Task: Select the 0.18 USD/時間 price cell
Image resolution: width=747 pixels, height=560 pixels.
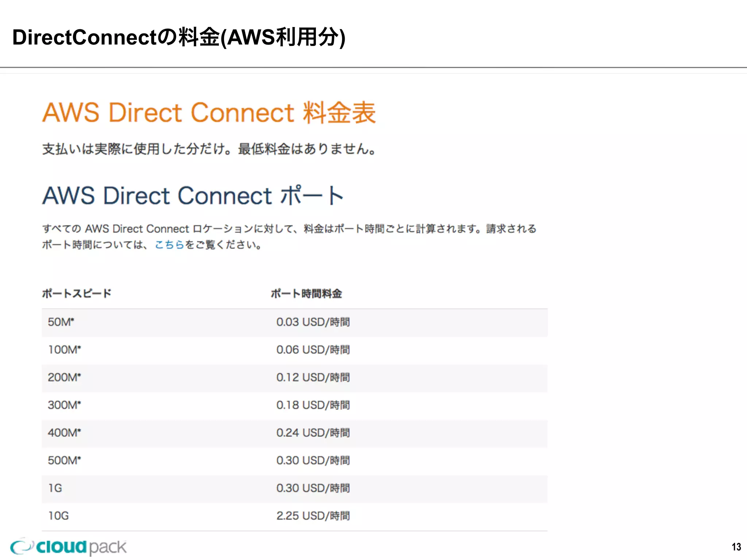Action: (313, 405)
